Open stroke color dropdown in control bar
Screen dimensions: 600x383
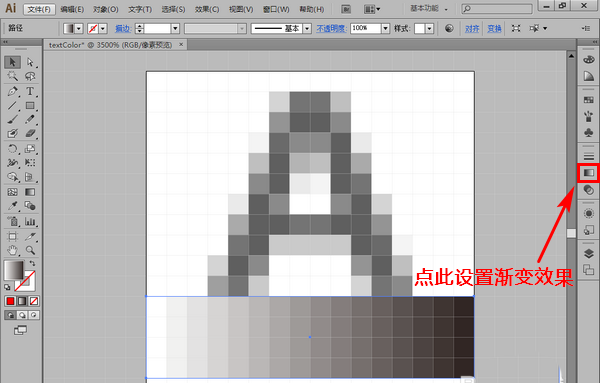tap(103, 28)
